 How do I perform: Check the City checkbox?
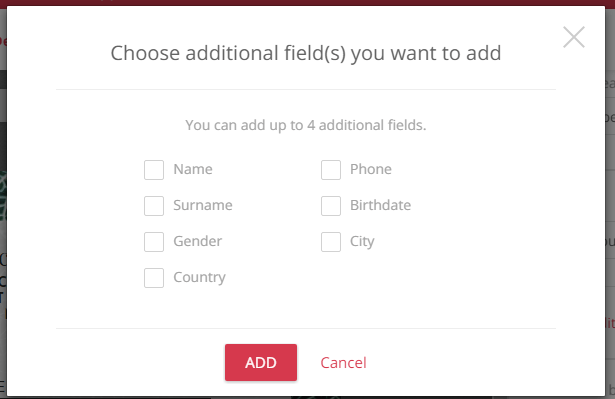331,242
